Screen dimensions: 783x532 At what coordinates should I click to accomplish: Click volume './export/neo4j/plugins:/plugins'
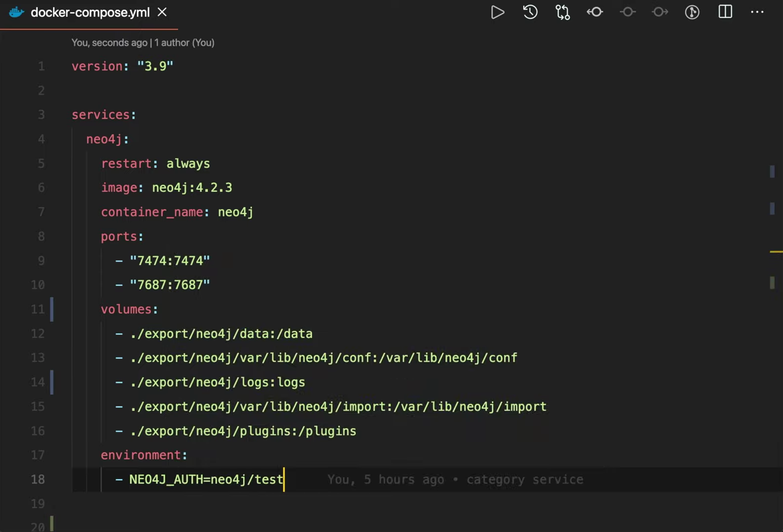pos(243,431)
